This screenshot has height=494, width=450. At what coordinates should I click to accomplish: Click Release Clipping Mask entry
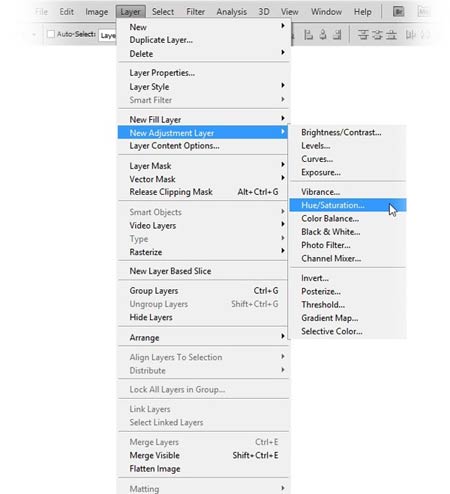(203, 192)
